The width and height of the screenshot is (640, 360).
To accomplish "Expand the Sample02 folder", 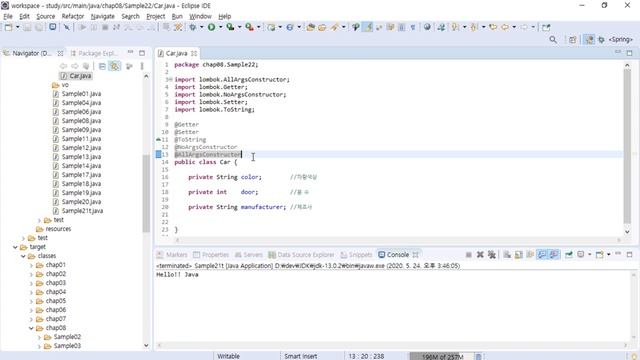I will [x=40, y=337].
